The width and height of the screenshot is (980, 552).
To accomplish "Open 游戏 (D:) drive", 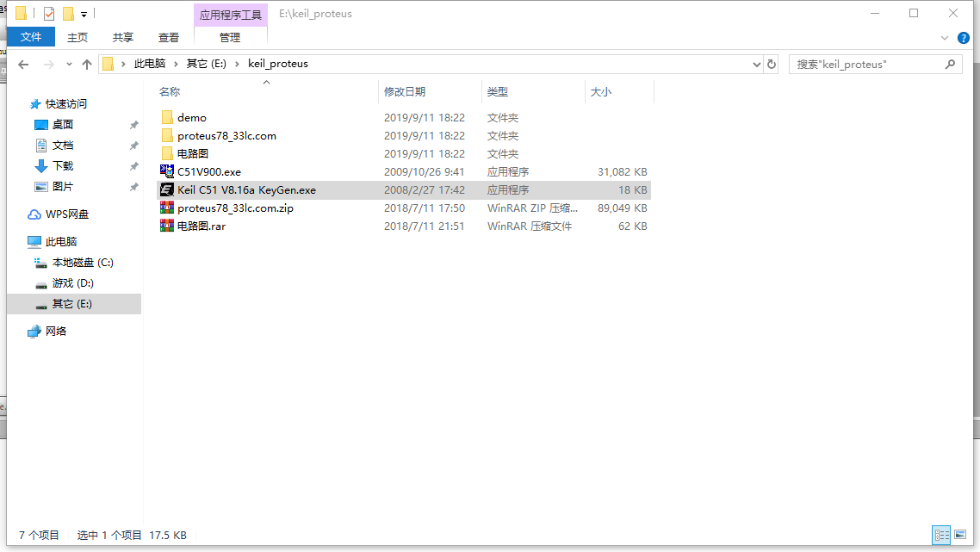I will click(x=72, y=283).
